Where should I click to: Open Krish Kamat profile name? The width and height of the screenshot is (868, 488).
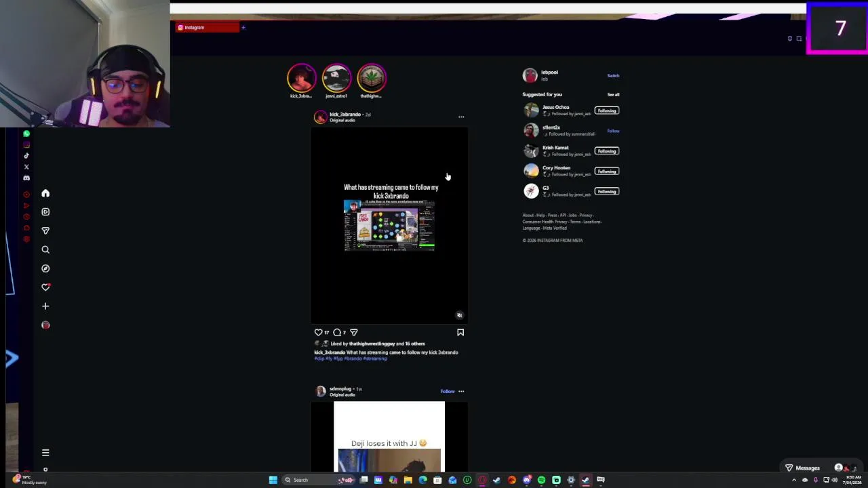click(x=555, y=148)
